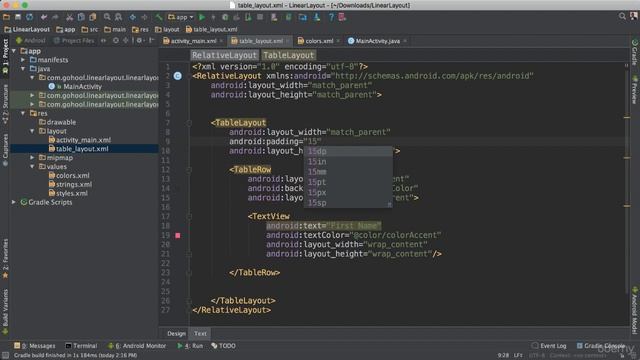Click the Find magnifier icon

pos(107,17)
